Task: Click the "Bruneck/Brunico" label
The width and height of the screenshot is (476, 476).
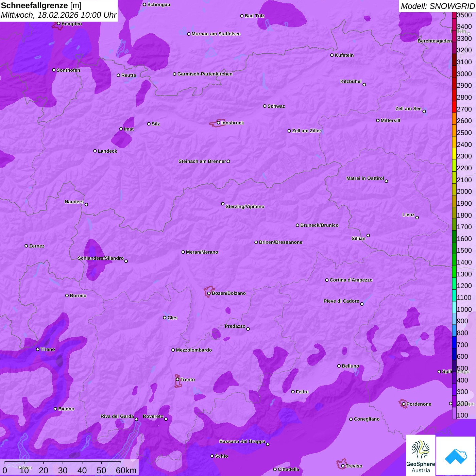Action: tap(319, 225)
